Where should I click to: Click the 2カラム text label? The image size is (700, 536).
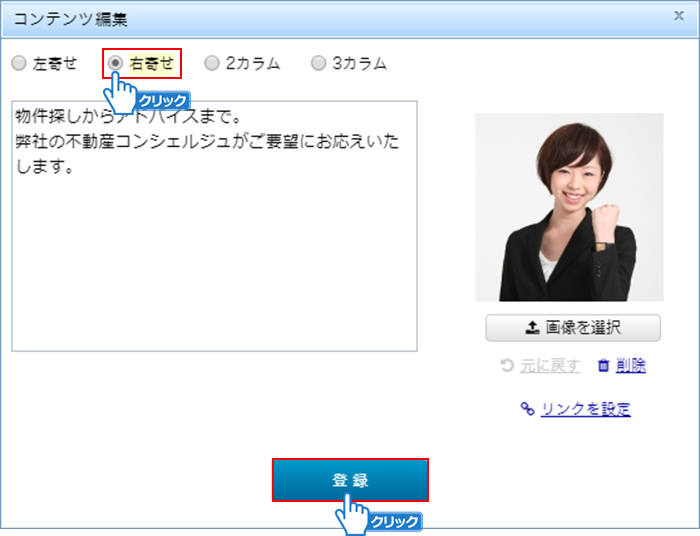click(252, 64)
